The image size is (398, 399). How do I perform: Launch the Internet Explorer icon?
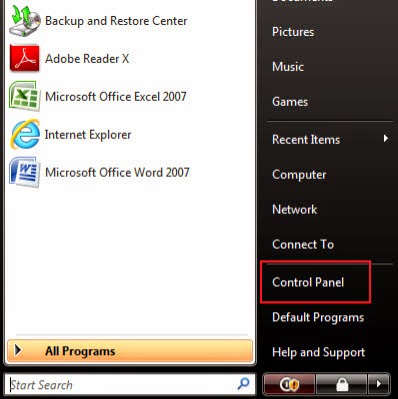(x=25, y=134)
